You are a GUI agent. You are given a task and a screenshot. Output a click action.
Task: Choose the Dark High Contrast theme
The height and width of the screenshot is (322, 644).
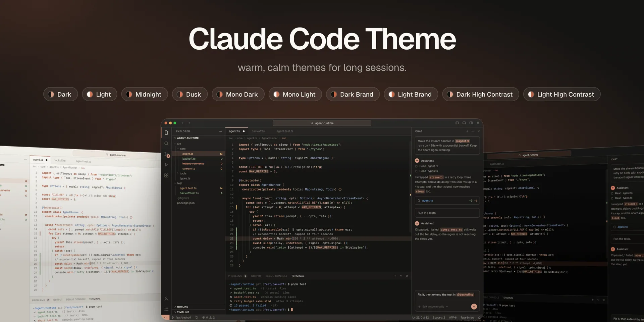click(481, 94)
